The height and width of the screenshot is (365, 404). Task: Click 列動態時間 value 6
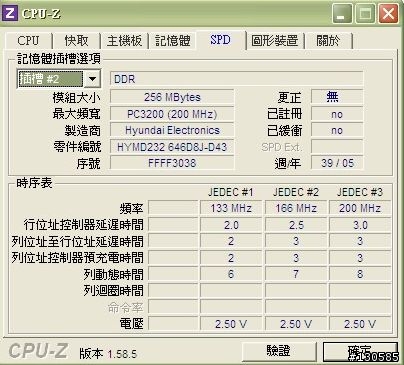tap(231, 274)
